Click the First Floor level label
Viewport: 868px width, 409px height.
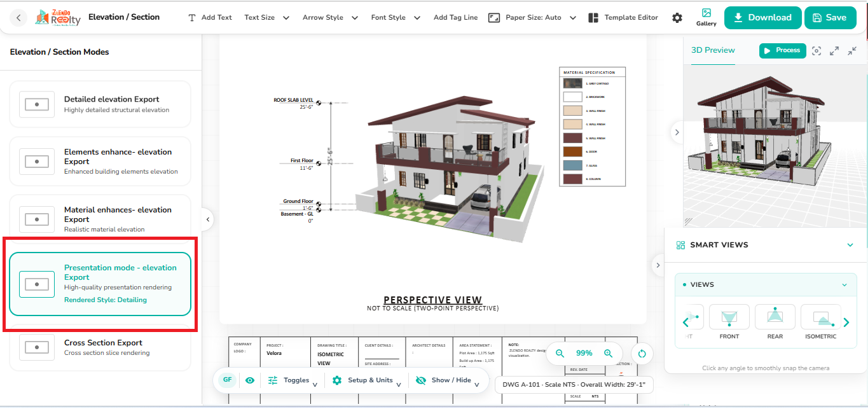(302, 161)
